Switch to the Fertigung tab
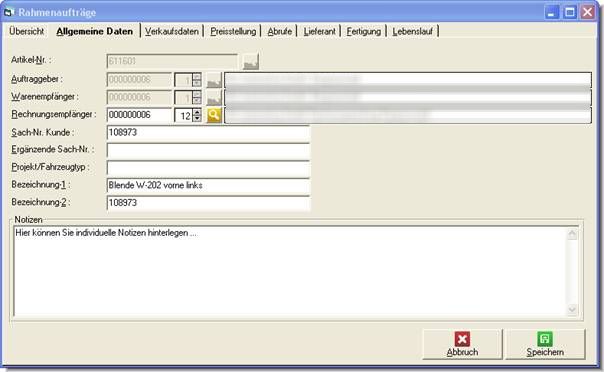604x372 pixels. pos(364,31)
